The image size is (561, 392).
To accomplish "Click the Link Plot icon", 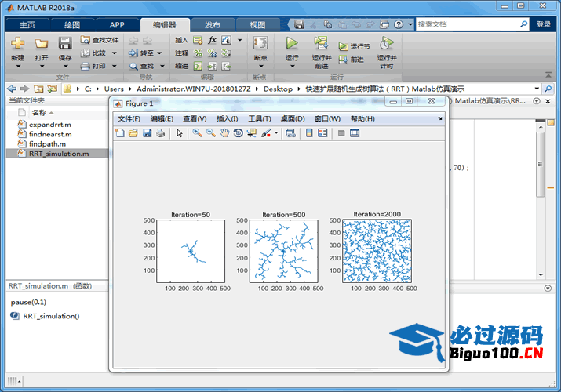I will pyautogui.click(x=290, y=133).
